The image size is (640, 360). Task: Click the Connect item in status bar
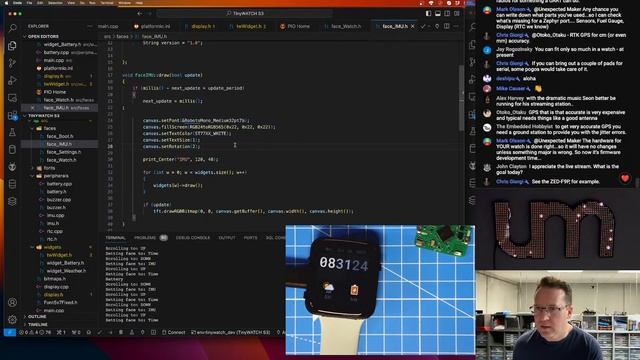(174, 332)
